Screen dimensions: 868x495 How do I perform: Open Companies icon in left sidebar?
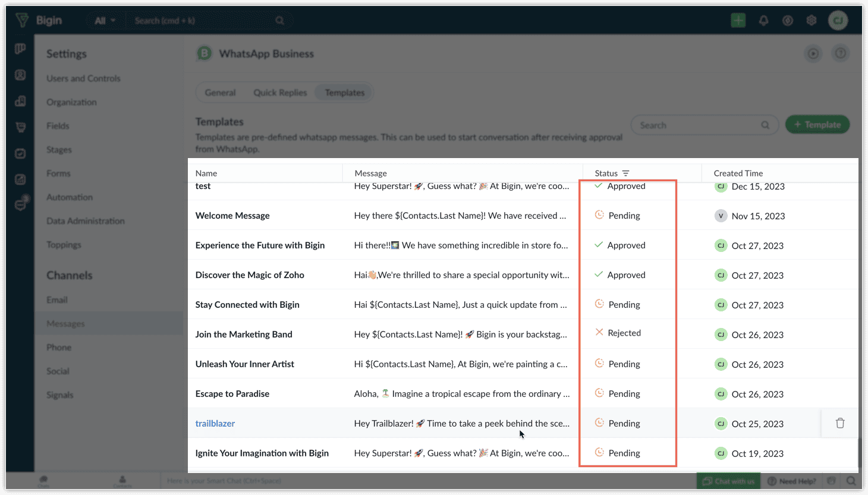point(20,101)
